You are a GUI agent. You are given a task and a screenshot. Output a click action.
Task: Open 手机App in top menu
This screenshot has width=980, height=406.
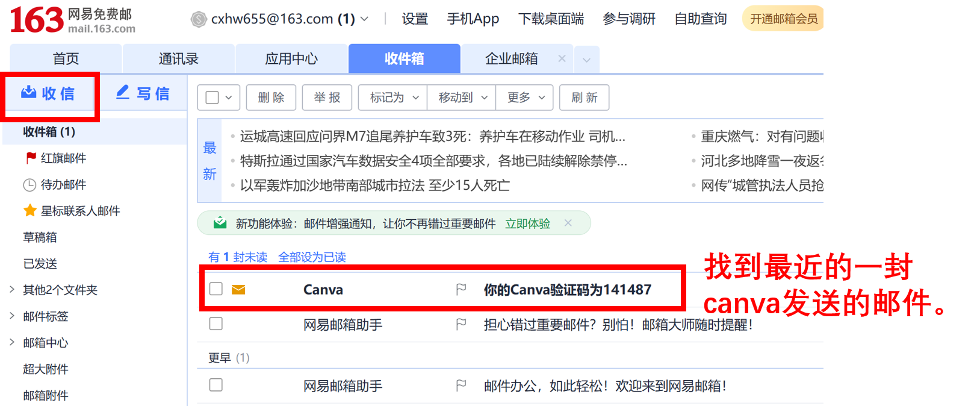tap(473, 19)
